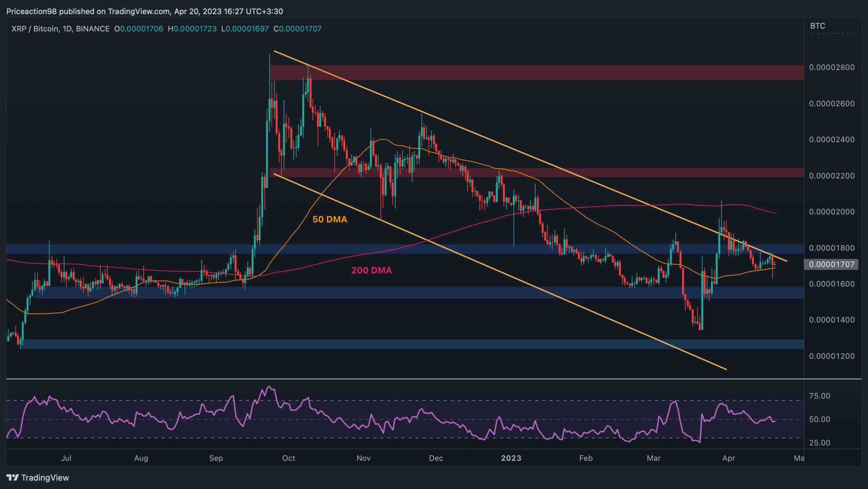868x489 pixels.
Task: Click the RSI 75.00 axis label
Action: click(x=820, y=396)
